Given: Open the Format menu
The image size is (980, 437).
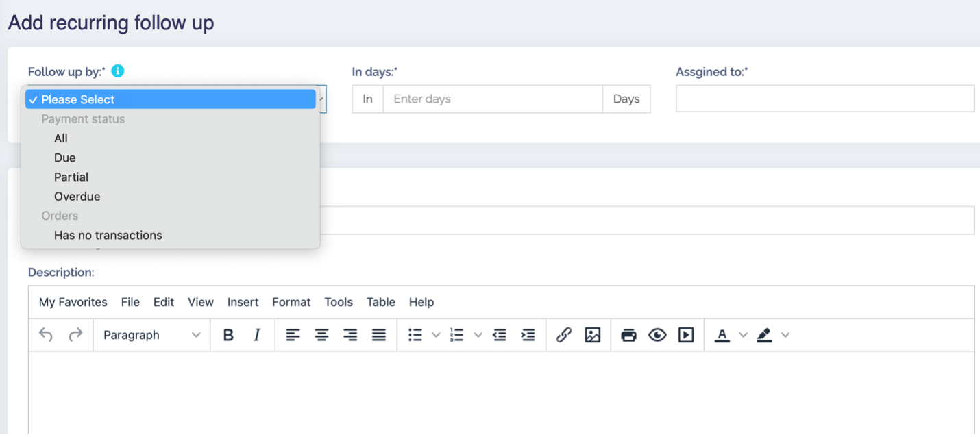Looking at the screenshot, I should click(291, 302).
